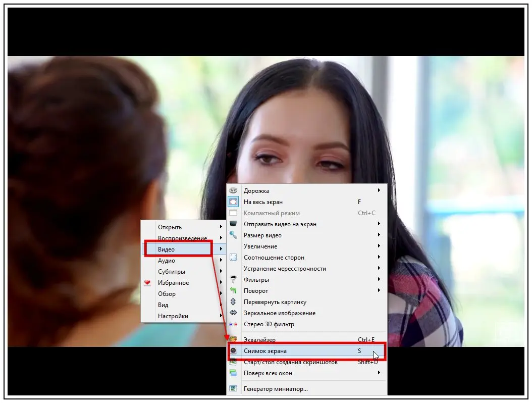Expand the Фильтры submenu arrow
Viewport: 532px width, 403px height.
pyautogui.click(x=379, y=279)
